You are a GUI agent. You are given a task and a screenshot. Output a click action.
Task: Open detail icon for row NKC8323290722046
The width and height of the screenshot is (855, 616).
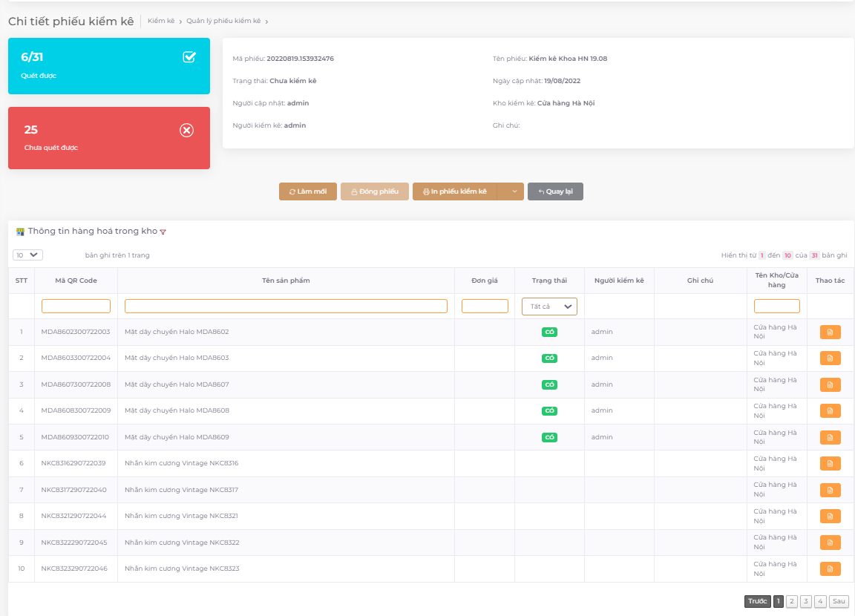click(830, 569)
